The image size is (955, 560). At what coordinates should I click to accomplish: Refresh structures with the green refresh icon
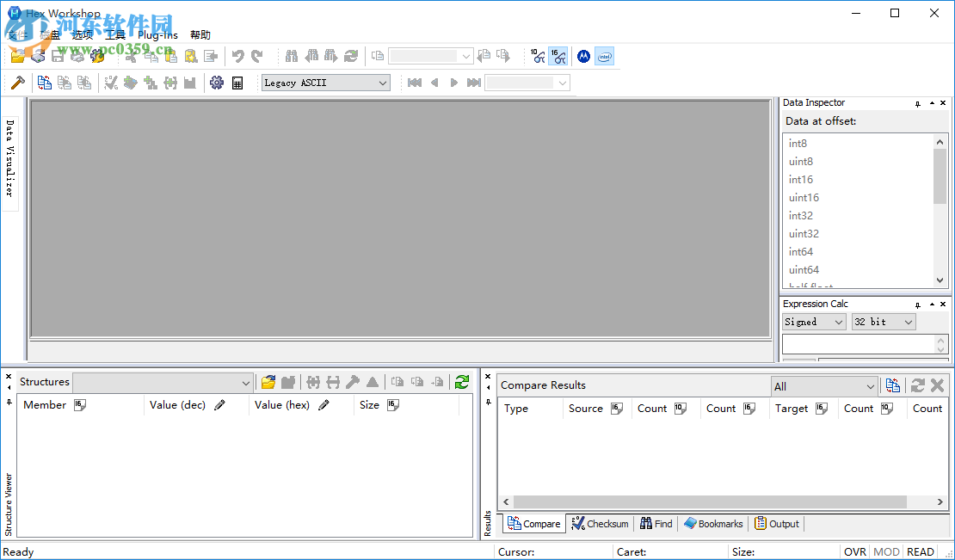(461, 382)
